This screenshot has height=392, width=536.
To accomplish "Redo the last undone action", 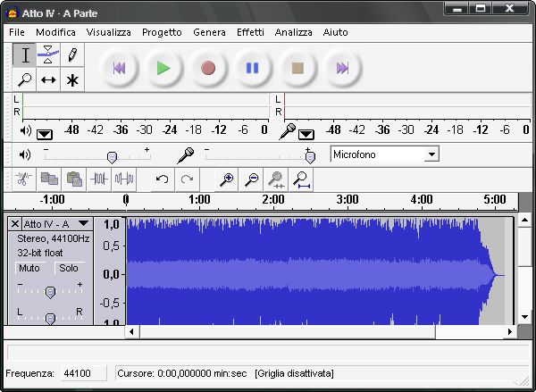I will click(187, 179).
